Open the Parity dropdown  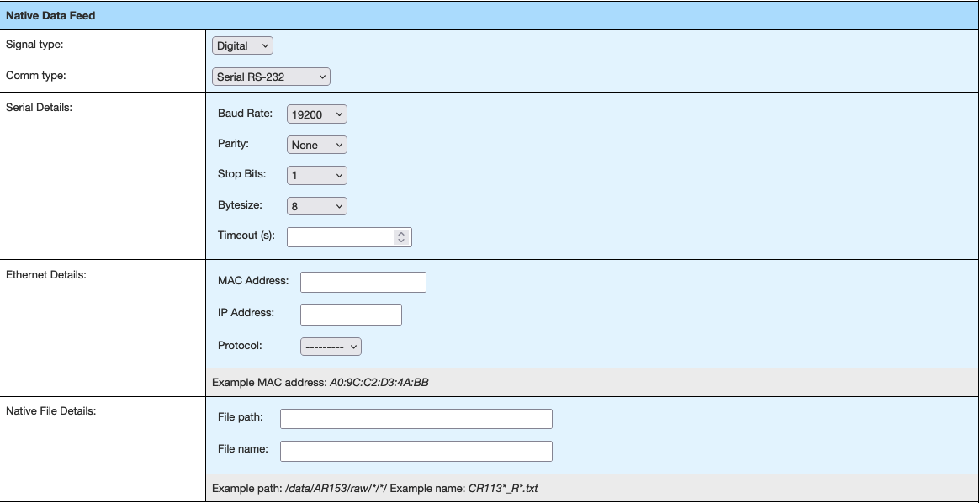coord(316,144)
